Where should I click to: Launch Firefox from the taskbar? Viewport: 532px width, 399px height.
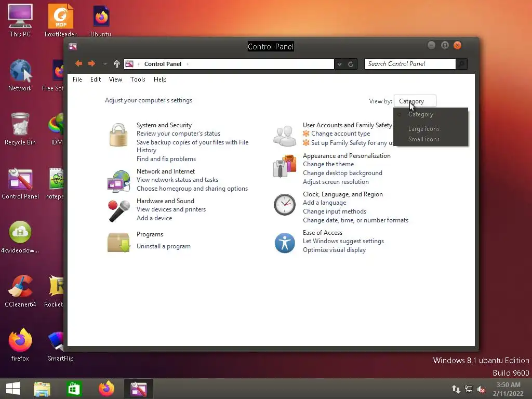[106, 389]
